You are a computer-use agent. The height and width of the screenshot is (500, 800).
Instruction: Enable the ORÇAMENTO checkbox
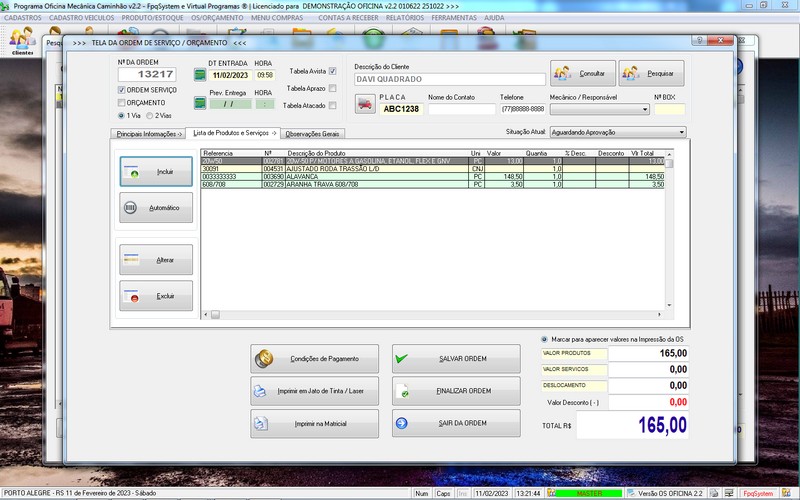pyautogui.click(x=121, y=103)
